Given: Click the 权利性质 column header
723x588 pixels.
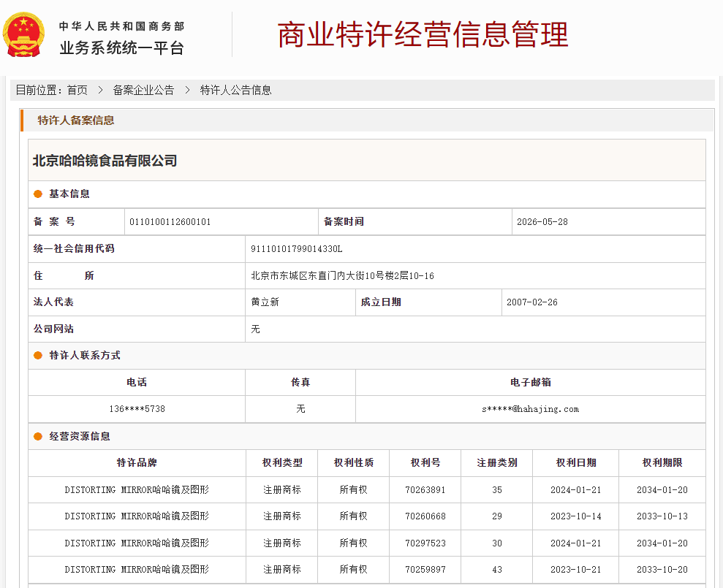Looking at the screenshot, I should (x=354, y=462).
